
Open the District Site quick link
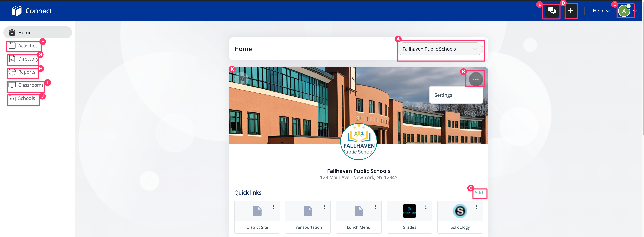[257, 217]
